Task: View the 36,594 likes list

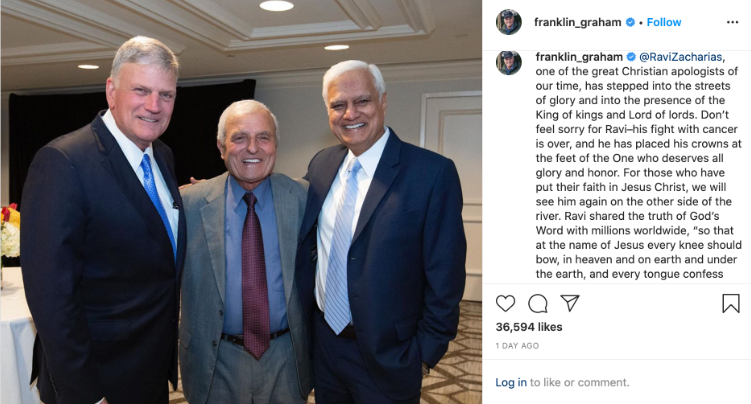Action: pyautogui.click(x=529, y=327)
